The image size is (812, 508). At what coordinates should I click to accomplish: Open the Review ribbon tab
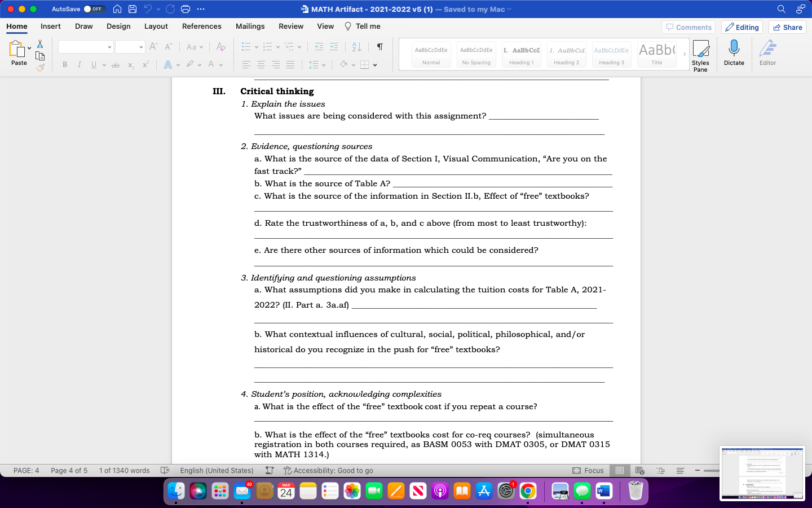click(291, 26)
